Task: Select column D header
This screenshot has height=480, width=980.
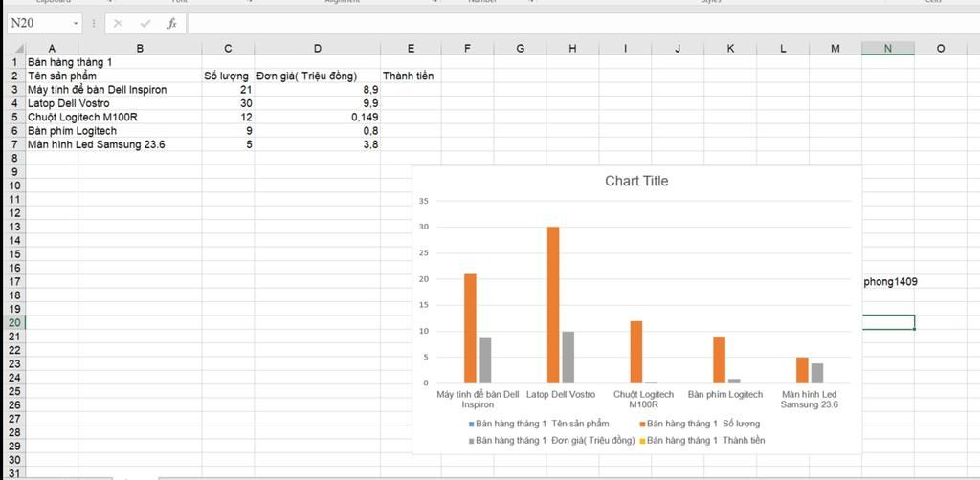Action: [318, 49]
